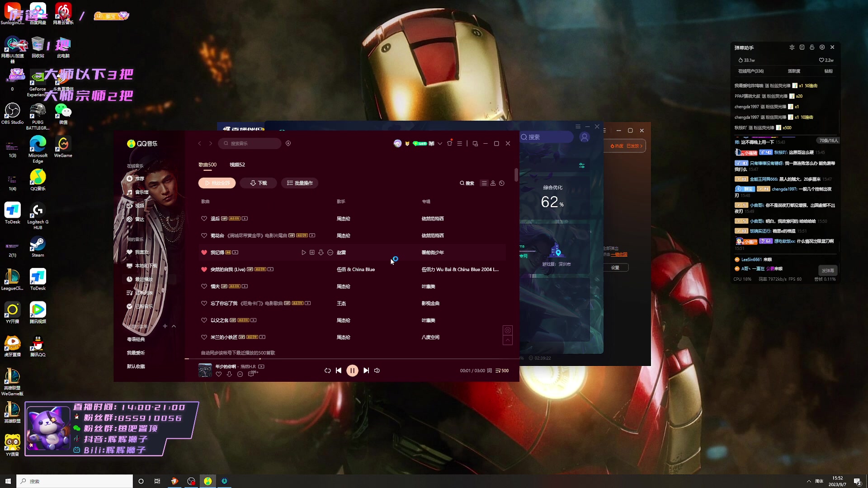Switch QQ音乐 to mini mode
Image resolution: width=868 pixels, height=488 pixels.
[475, 143]
